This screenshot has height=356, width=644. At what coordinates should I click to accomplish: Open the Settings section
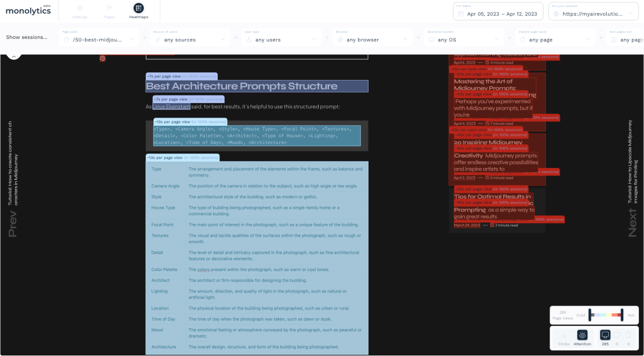(80, 11)
